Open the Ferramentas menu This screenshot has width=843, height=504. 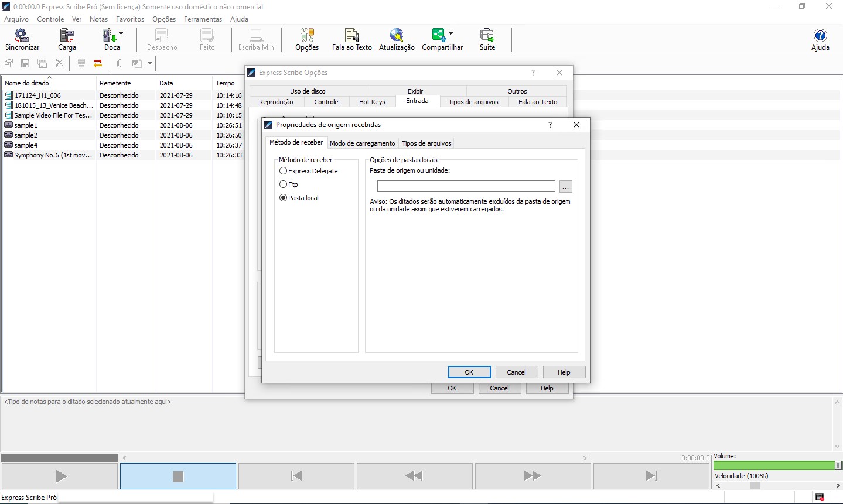pyautogui.click(x=203, y=19)
